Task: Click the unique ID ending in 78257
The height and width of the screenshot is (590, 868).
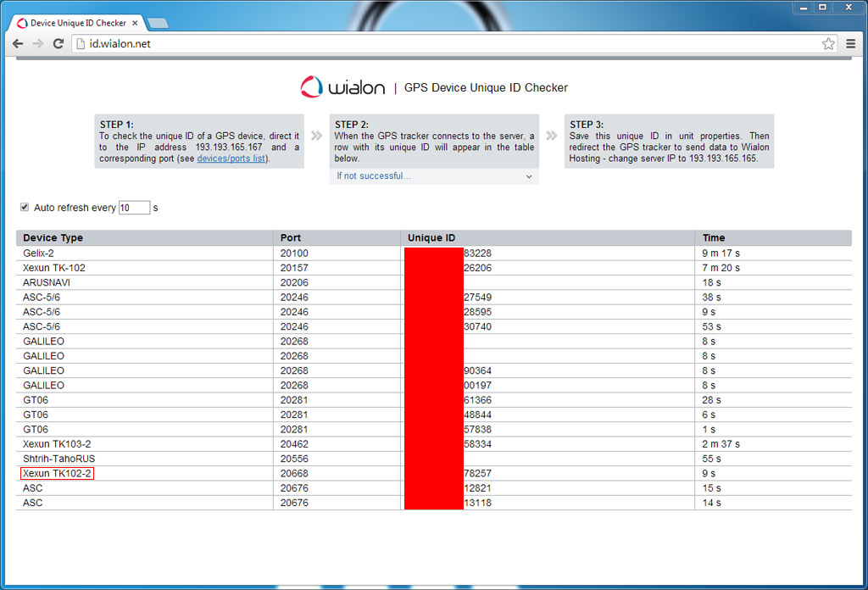Action: tap(478, 473)
